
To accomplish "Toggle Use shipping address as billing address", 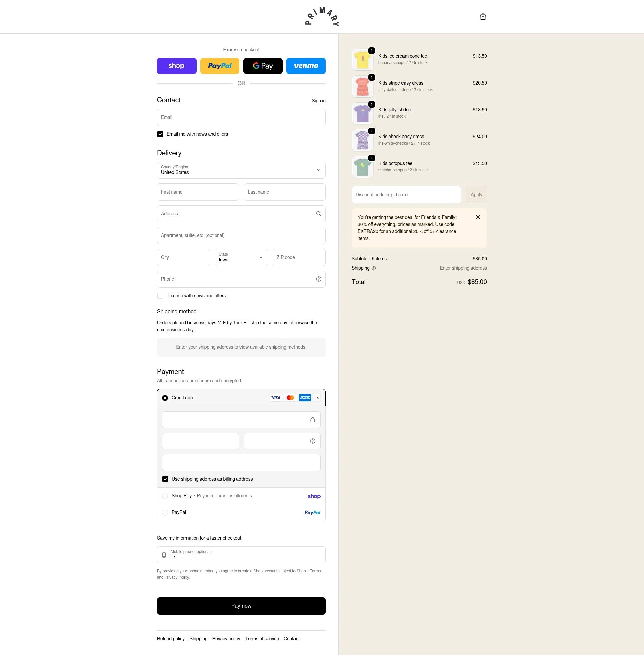I will (x=165, y=479).
